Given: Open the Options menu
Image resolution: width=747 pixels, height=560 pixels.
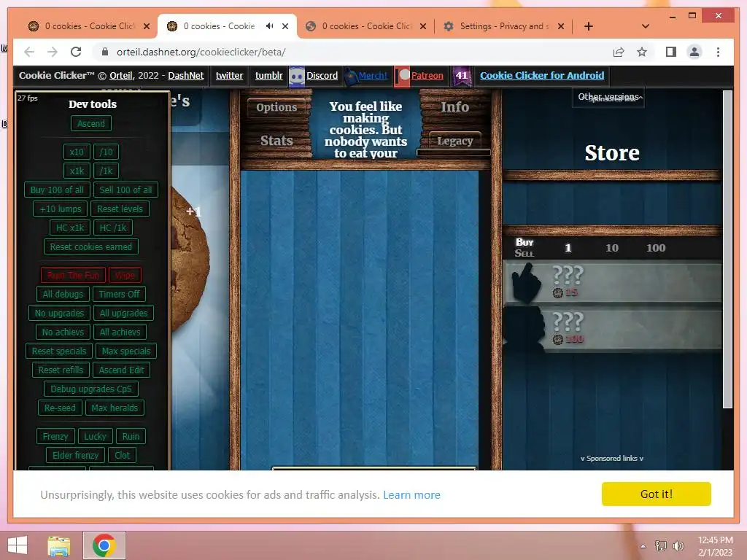Looking at the screenshot, I should coord(276,107).
